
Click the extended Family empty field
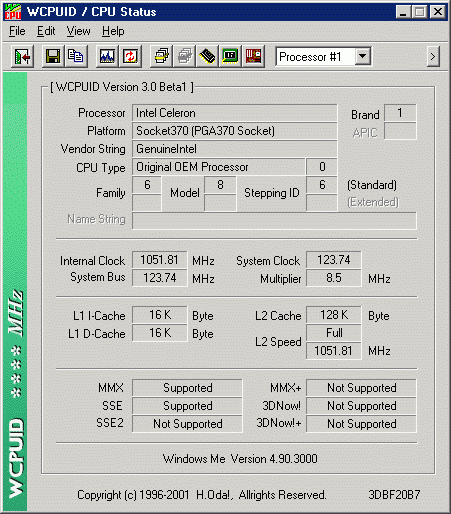pyautogui.click(x=147, y=203)
